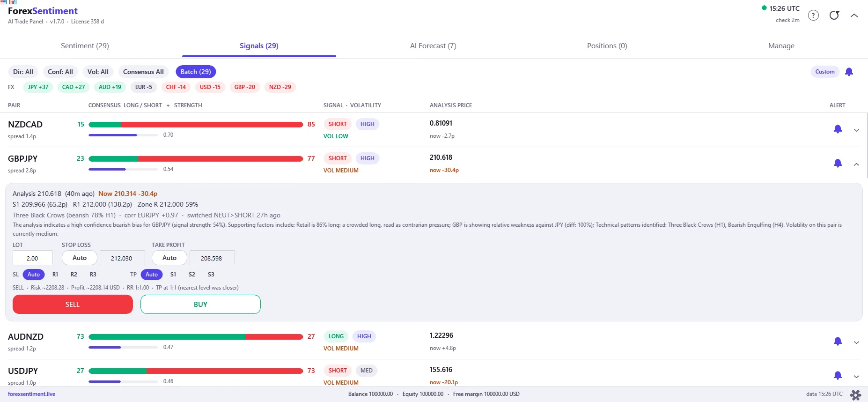The height and width of the screenshot is (402, 868).
Task: Toggle alert bell for AUDNZD
Action: click(838, 341)
